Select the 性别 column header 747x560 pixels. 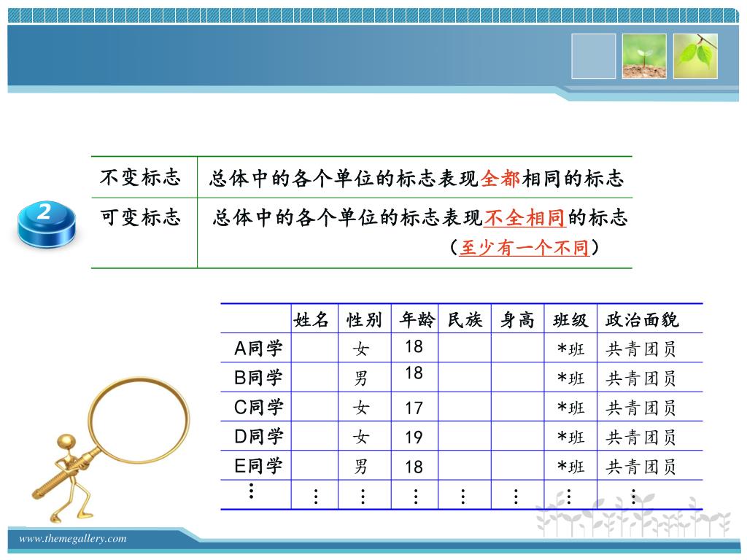point(365,319)
